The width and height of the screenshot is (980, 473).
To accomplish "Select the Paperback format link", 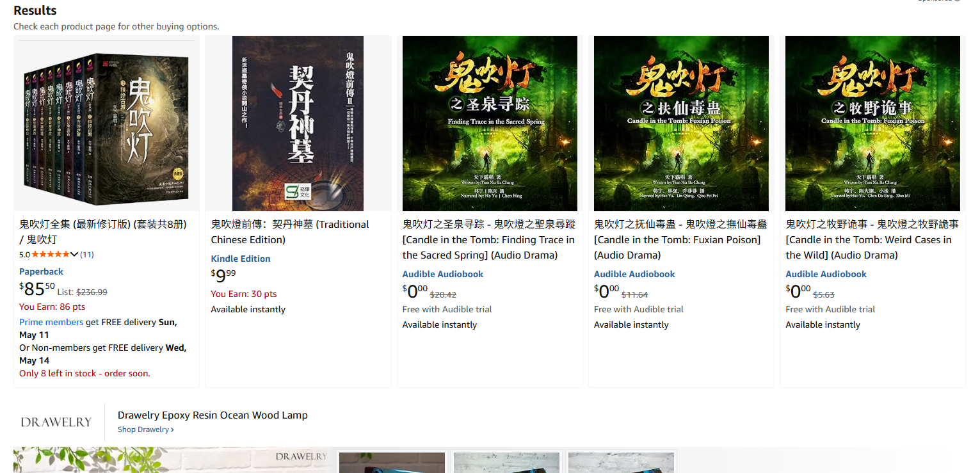I will 42,271.
